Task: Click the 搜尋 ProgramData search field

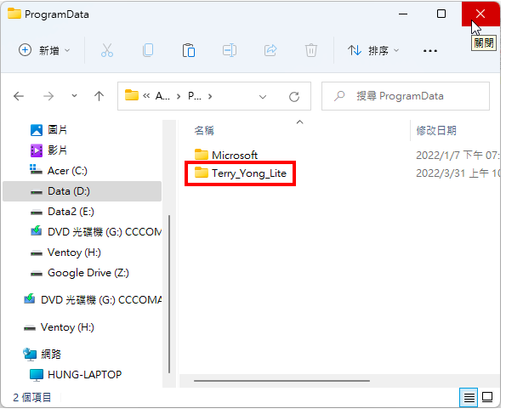Action: 406,96
